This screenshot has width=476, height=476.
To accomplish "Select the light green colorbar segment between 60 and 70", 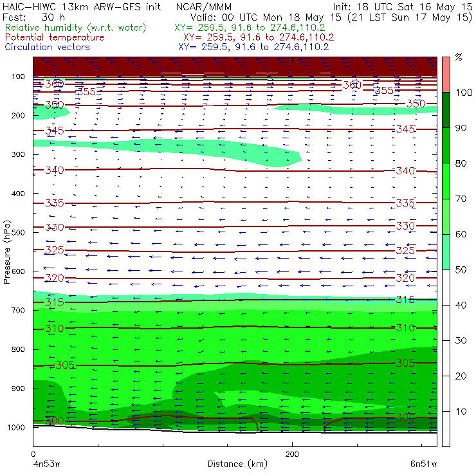I will coord(446,216).
